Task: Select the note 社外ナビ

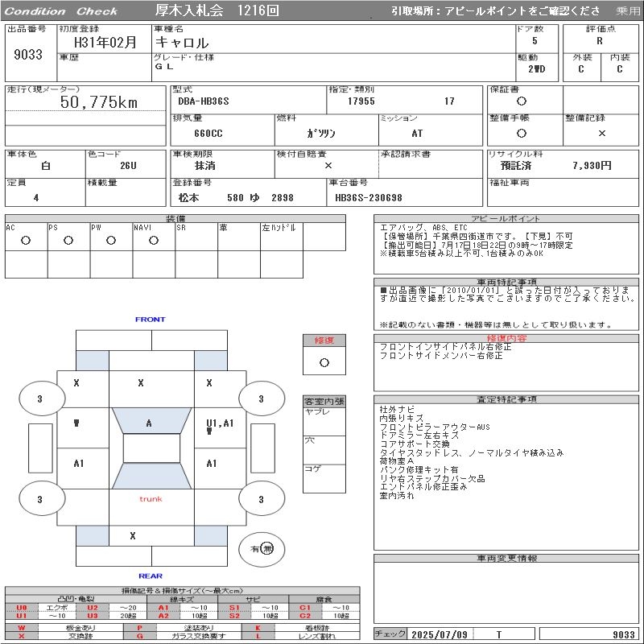Action: pos(397,409)
